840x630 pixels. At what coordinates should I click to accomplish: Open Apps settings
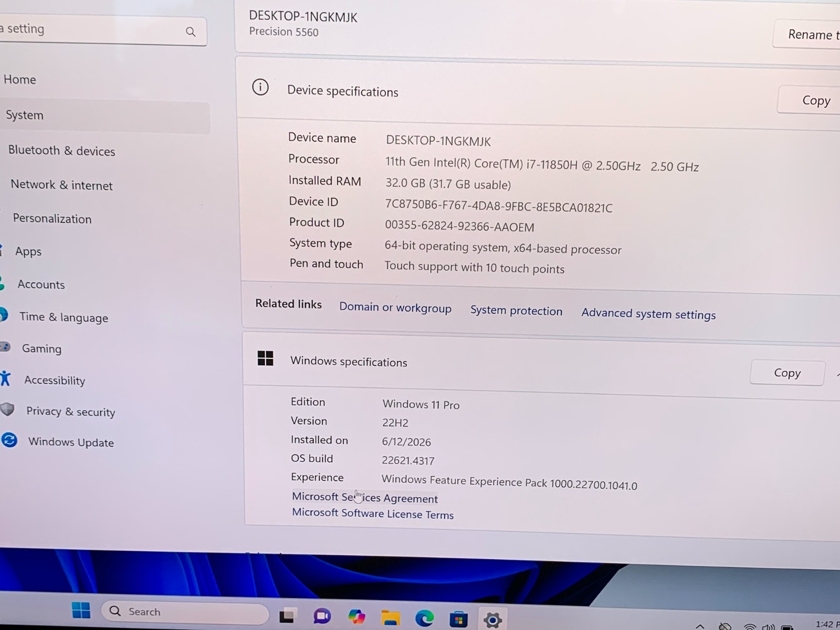tap(28, 251)
